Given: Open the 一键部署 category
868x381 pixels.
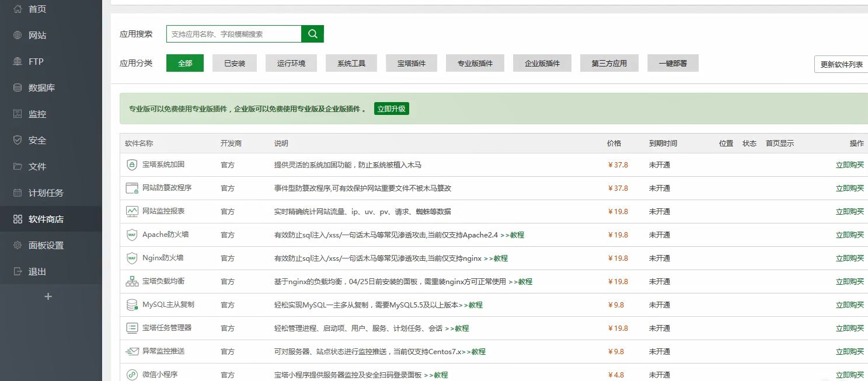Looking at the screenshot, I should pos(673,63).
